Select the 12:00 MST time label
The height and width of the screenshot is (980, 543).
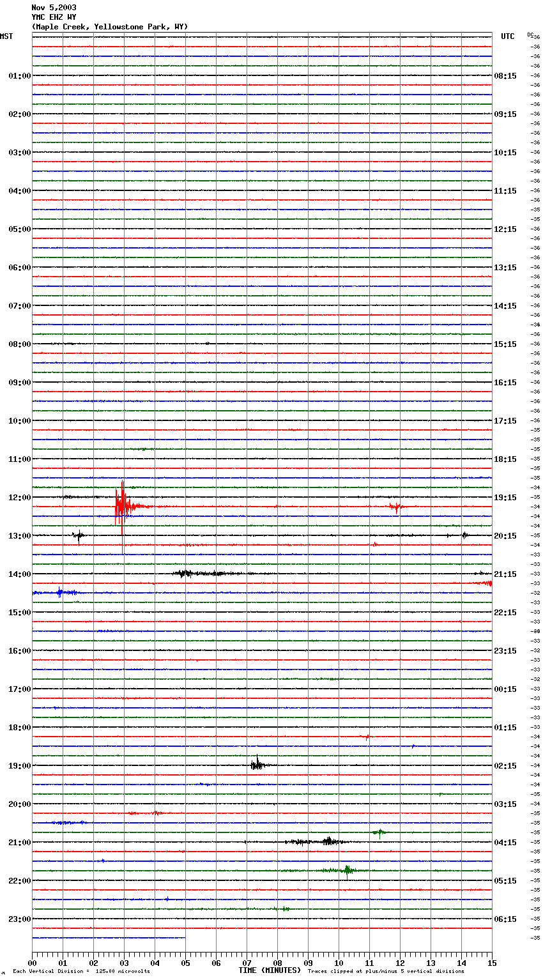(x=20, y=498)
